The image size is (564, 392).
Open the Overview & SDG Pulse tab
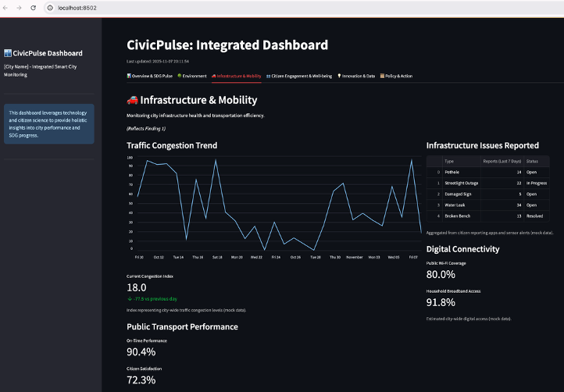pyautogui.click(x=149, y=77)
